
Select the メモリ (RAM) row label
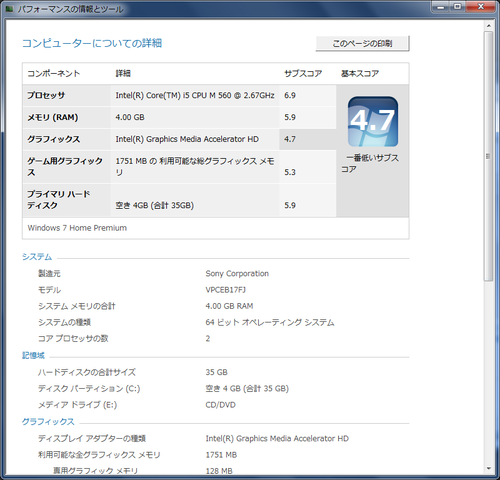click(x=53, y=117)
